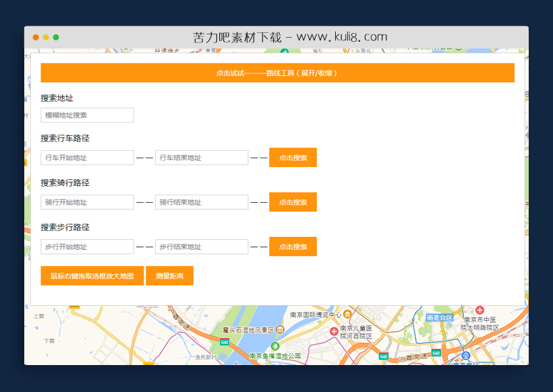The height and width of the screenshot is (392, 553).
Task: Focus the 行车开始地址 input field
Action: (86, 157)
